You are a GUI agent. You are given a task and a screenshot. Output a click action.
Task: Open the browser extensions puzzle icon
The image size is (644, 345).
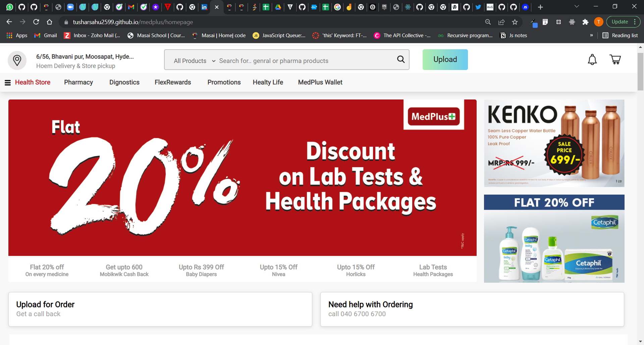[585, 22]
